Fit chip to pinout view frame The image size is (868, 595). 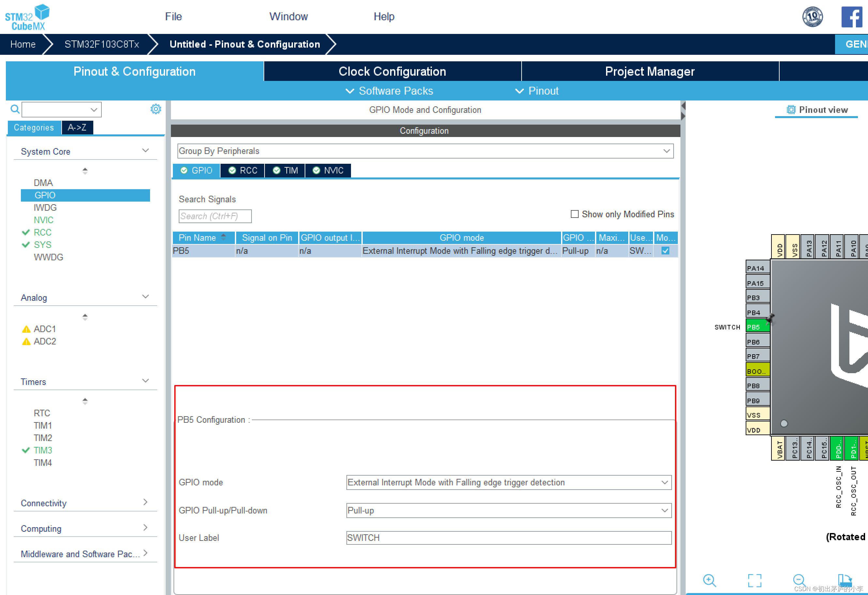tap(754, 580)
